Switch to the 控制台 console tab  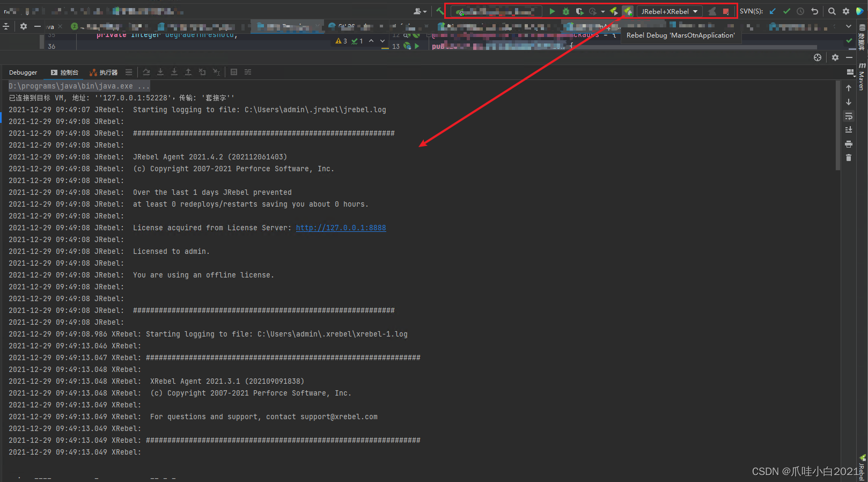(x=64, y=72)
